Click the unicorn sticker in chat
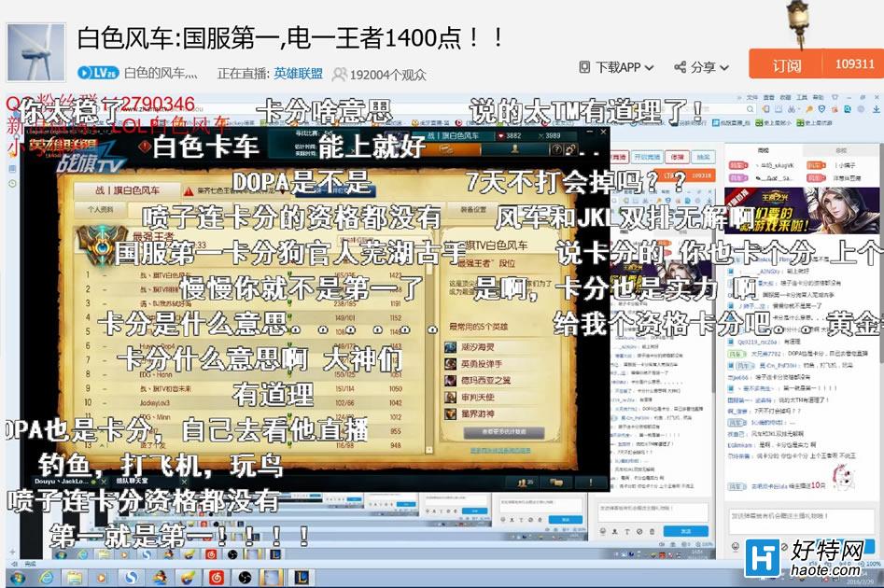The width and height of the screenshot is (884, 588). pyautogui.click(x=843, y=477)
